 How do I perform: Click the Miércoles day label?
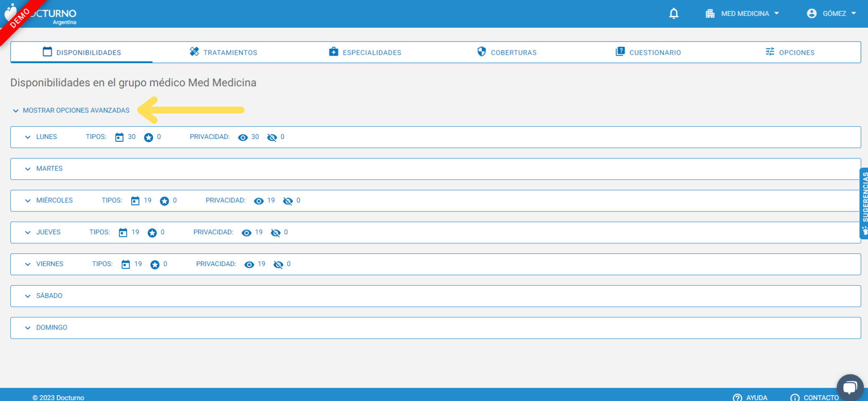(54, 200)
